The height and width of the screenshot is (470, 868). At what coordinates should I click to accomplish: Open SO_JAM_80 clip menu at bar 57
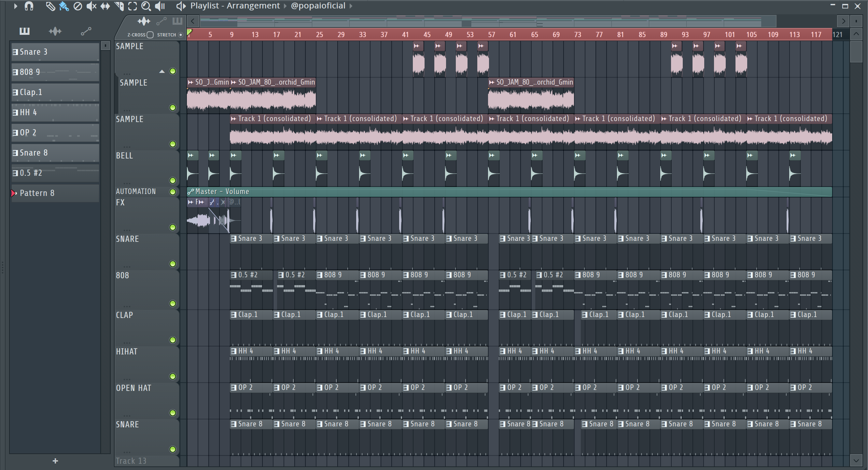(492, 82)
